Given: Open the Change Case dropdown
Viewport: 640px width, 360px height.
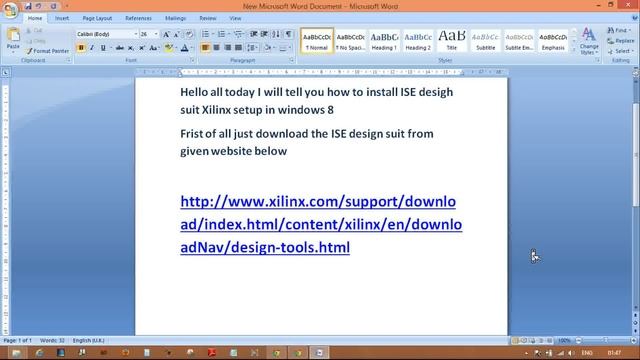Looking at the screenshot, I should pyautogui.click(x=154, y=48).
